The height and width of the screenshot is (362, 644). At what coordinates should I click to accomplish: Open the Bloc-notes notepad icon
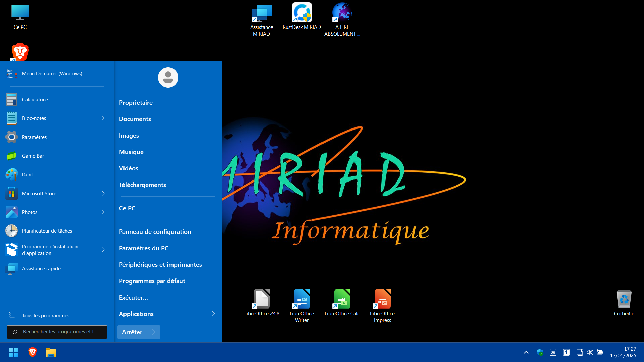(x=11, y=118)
